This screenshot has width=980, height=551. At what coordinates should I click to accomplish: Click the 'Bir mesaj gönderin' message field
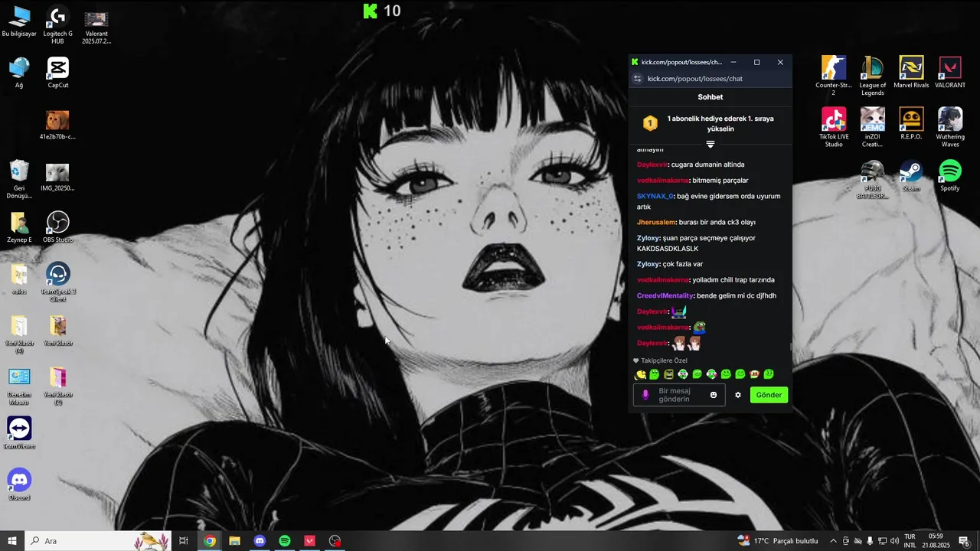click(x=678, y=395)
